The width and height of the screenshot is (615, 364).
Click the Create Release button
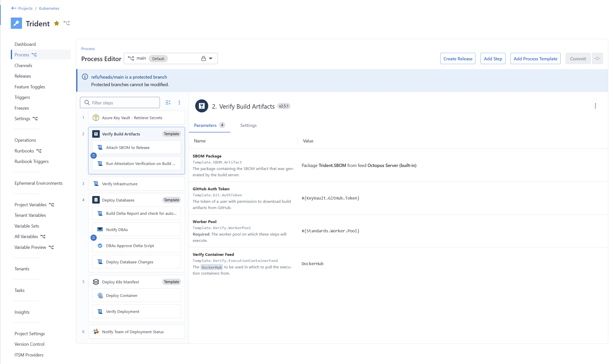point(458,58)
